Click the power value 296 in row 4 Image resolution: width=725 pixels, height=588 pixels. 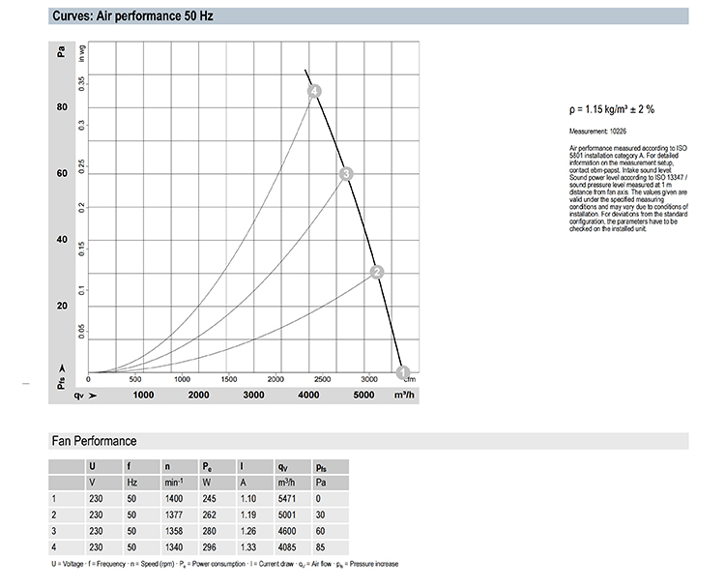click(209, 547)
